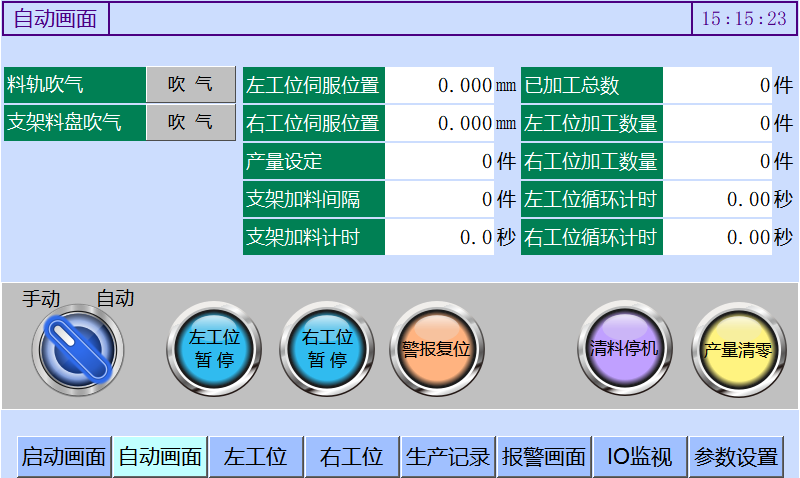This screenshot has height=478, width=800.
Task: Show the 报警画面 alarm page
Action: 543,457
